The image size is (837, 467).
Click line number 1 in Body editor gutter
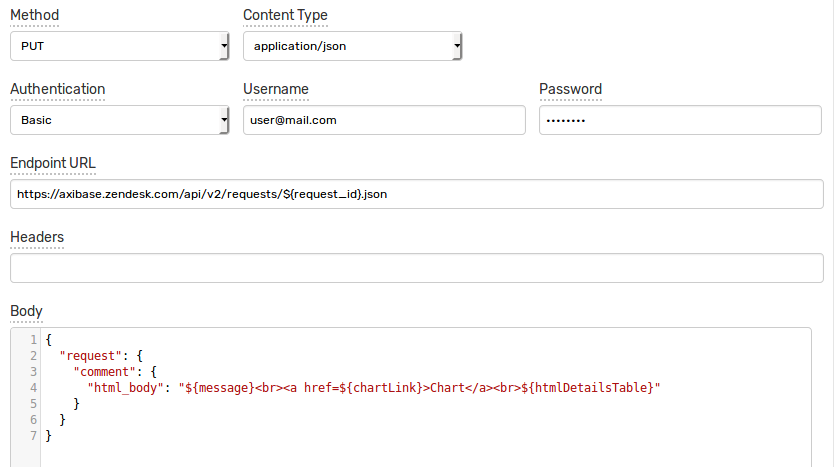33,340
